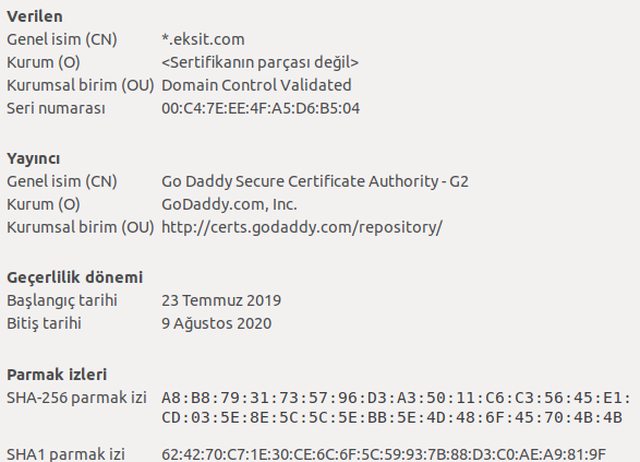Click the Başlangıç tarihi label
Screen dimensions: 640x462
click(62, 300)
